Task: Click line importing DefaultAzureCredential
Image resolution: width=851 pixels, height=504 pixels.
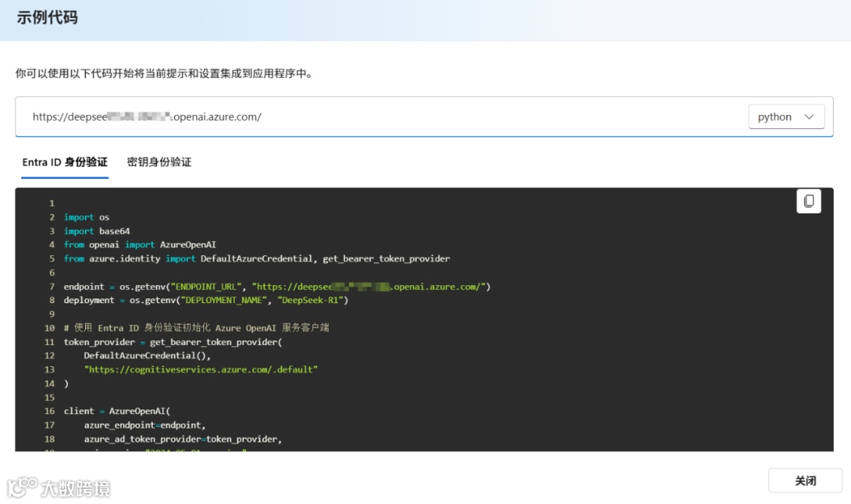Action: click(257, 259)
